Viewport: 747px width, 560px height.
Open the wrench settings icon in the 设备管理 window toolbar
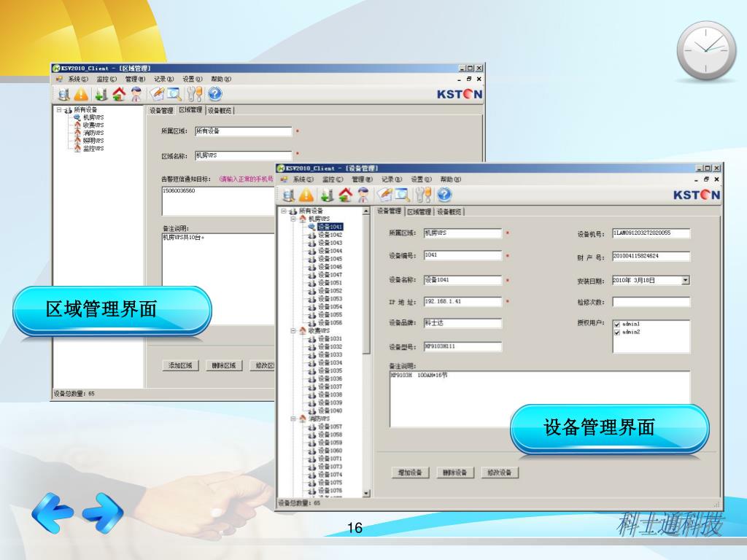tap(423, 195)
